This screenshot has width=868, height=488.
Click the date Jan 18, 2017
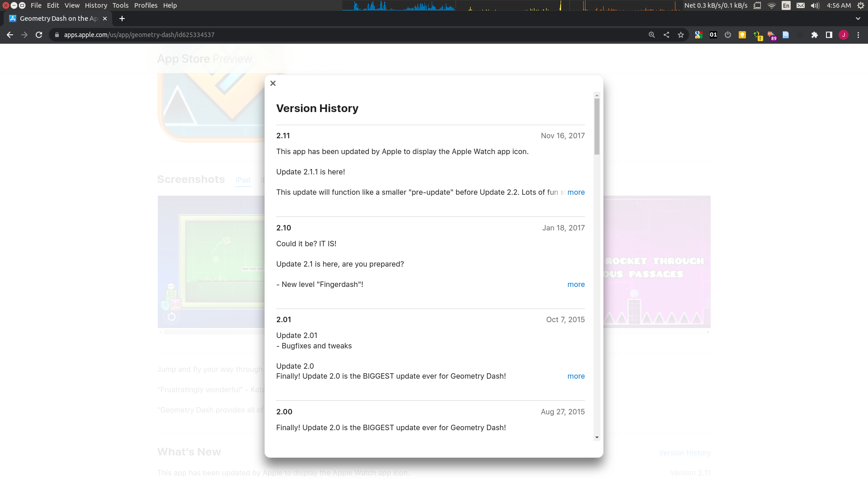click(x=563, y=228)
